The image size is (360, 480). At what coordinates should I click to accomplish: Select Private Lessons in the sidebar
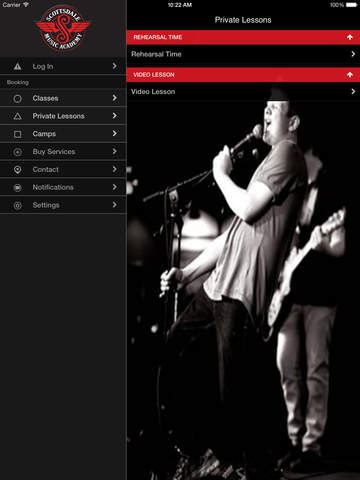click(63, 116)
